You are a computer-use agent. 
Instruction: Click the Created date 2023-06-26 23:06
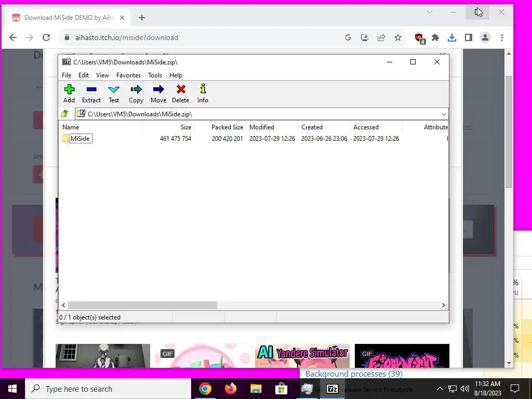324,138
